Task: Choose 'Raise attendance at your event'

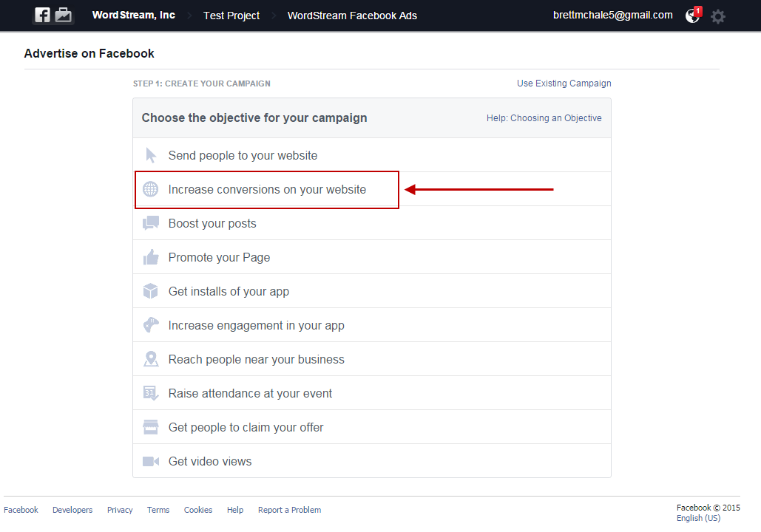Action: [x=372, y=393]
